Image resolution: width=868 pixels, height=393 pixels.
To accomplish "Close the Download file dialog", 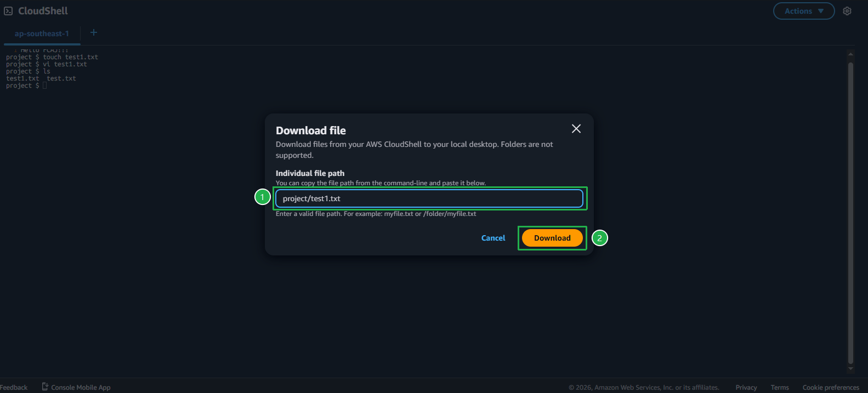I will pos(576,129).
